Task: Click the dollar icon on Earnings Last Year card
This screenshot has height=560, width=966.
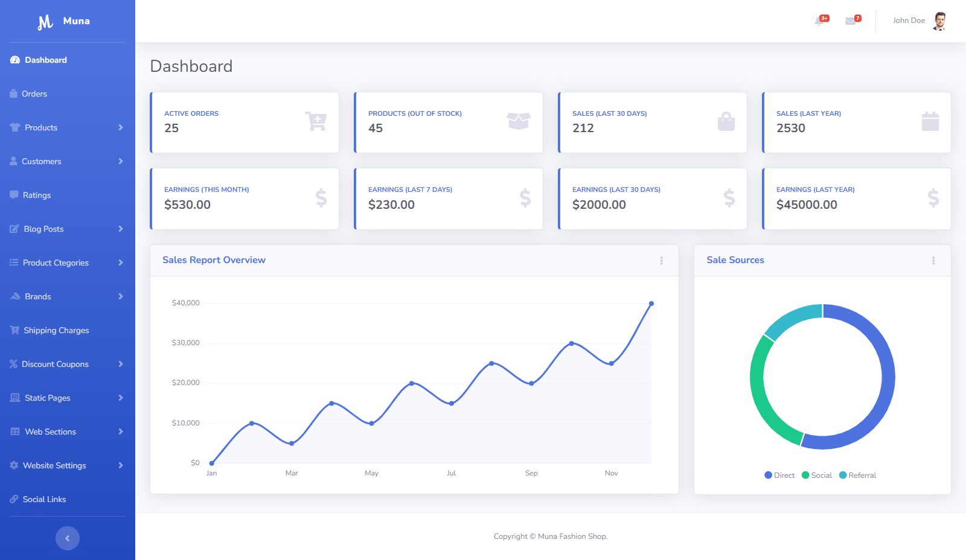Action: (x=933, y=198)
